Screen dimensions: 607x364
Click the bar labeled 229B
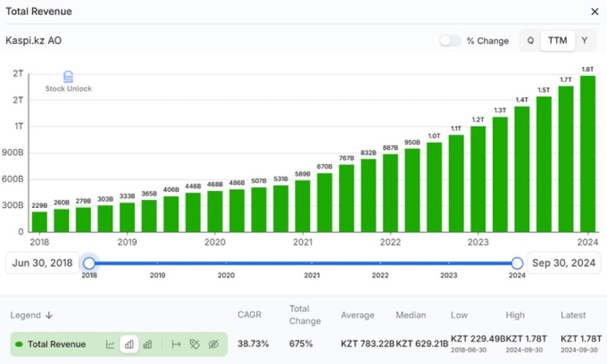(40, 222)
